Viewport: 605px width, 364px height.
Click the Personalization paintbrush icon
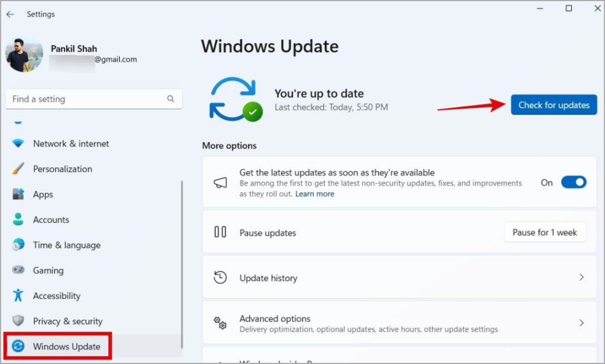(x=18, y=168)
